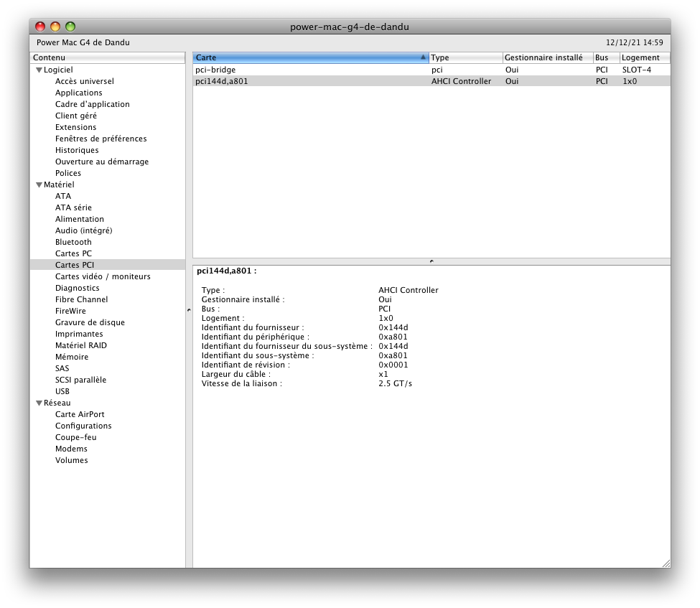This screenshot has width=700, height=608.
Task: Click the window resize grip corner
Action: pos(665,563)
